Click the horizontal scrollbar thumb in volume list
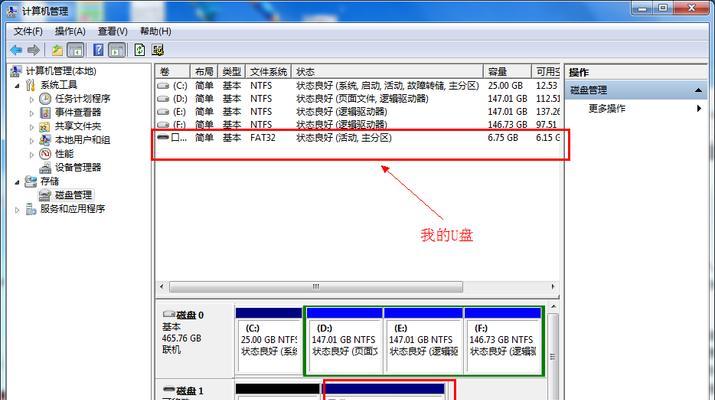This screenshot has width=715, height=400. [x=316, y=287]
